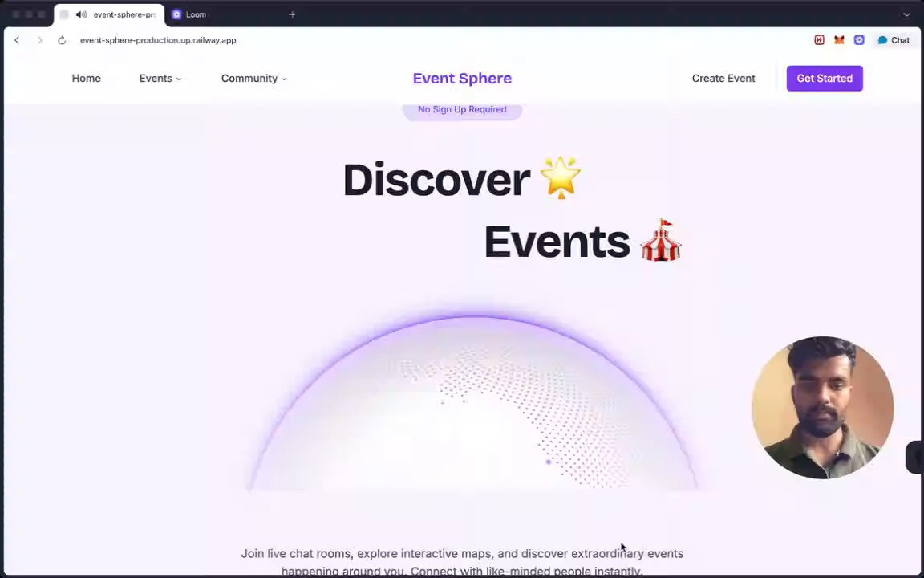924x578 pixels.
Task: Click the Event Sphere logo title
Action: pyautogui.click(x=462, y=79)
